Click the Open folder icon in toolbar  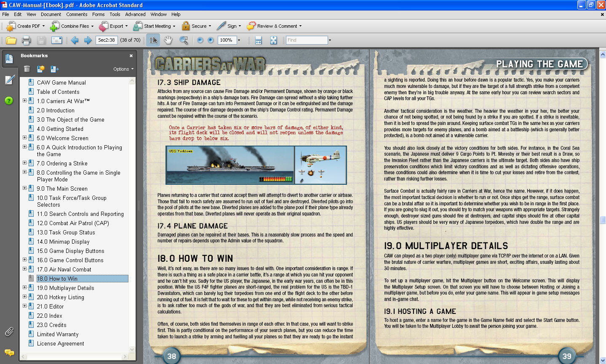(11, 40)
